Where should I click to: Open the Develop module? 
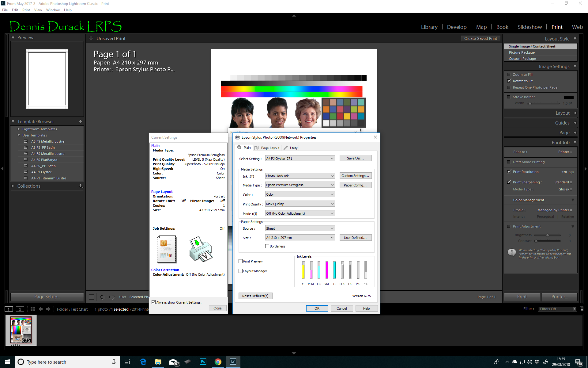[x=457, y=27]
